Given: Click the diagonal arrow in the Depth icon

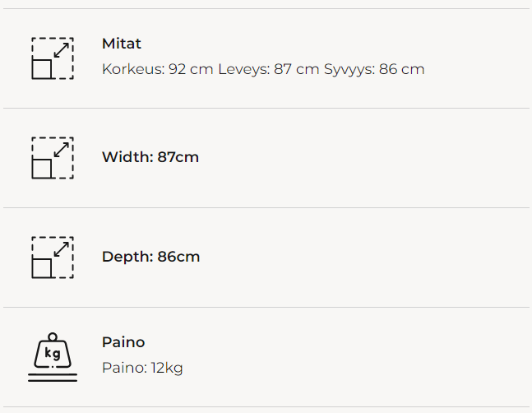Looking at the screenshot, I should pyautogui.click(x=61, y=248).
